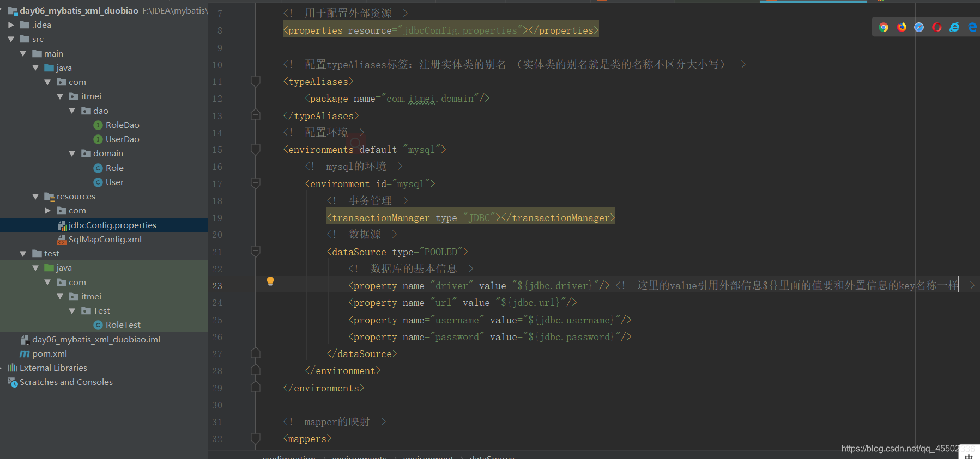Fold the dataSource block at line 21

(255, 252)
